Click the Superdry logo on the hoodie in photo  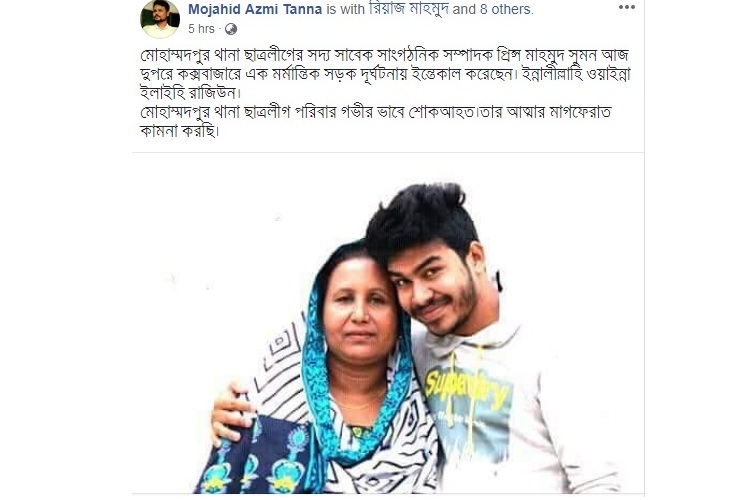(466, 389)
